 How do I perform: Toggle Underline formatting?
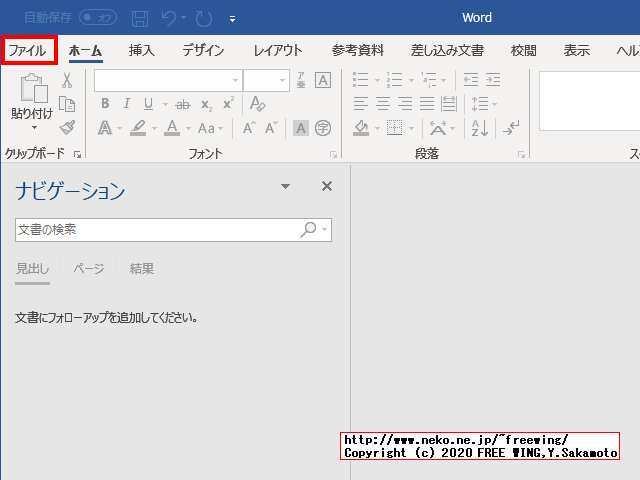tap(149, 104)
